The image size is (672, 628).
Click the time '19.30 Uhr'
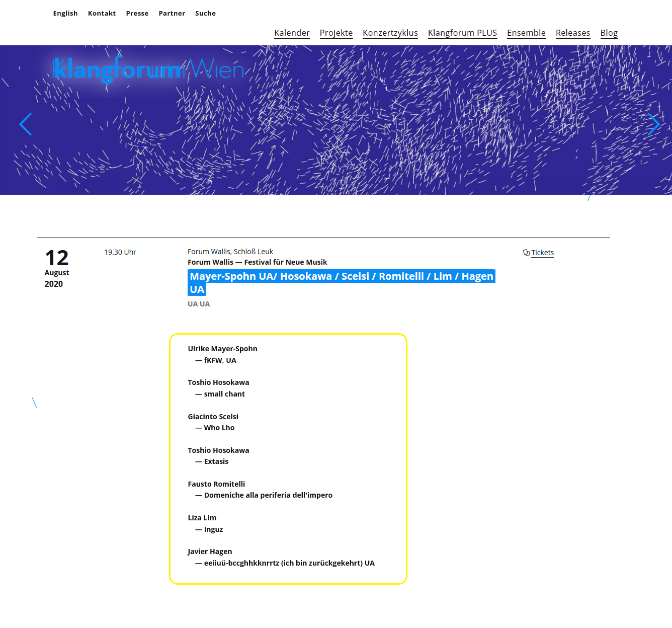[120, 252]
